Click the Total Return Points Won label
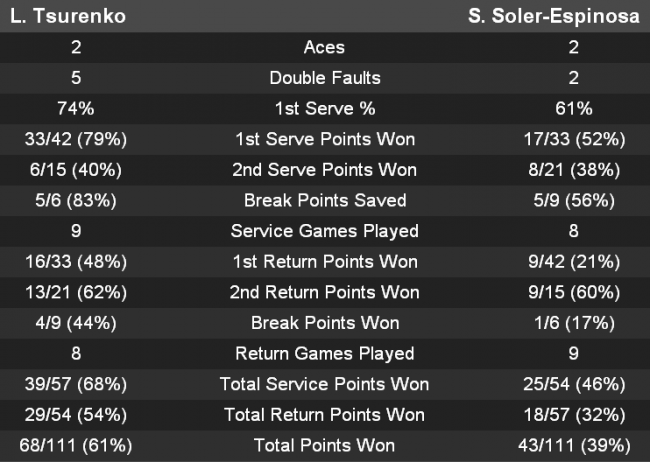This screenshot has height=462, width=650. (x=324, y=415)
